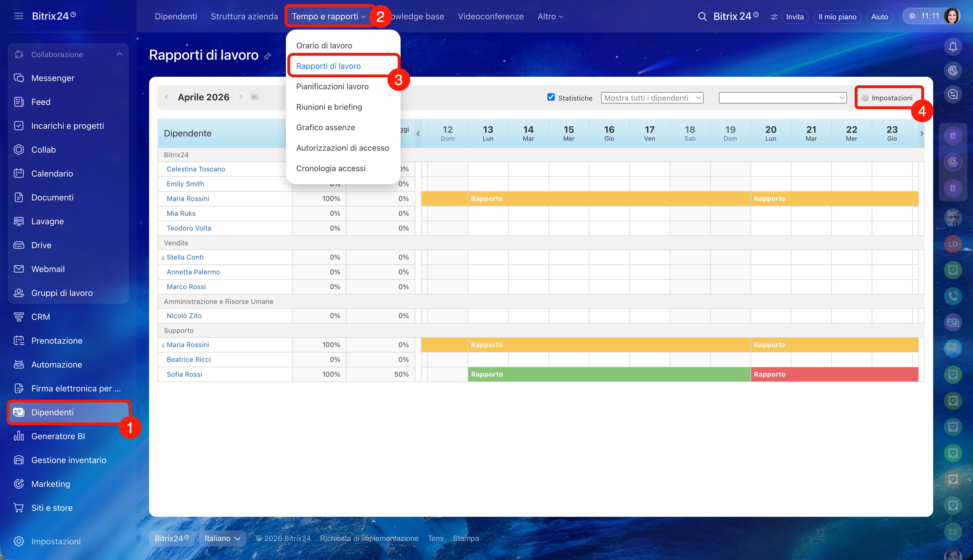This screenshot has height=560, width=973.
Task: Click Sofia Rossi's red Rapporto bar
Action: (834, 374)
